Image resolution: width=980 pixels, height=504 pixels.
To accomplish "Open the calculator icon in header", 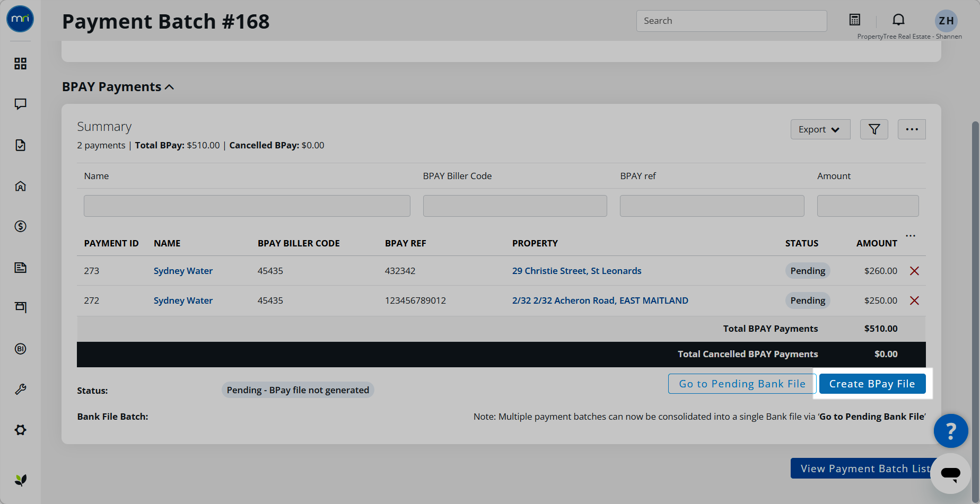I will pyautogui.click(x=855, y=20).
